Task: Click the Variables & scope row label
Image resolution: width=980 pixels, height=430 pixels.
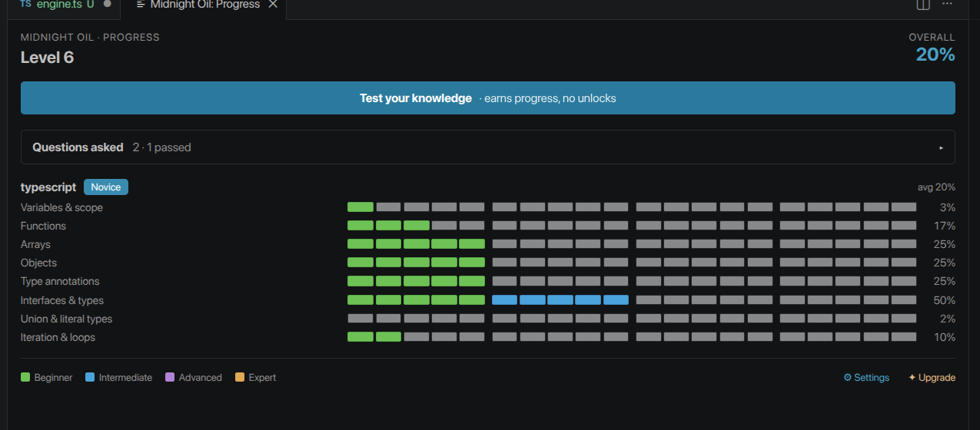Action: click(61, 207)
